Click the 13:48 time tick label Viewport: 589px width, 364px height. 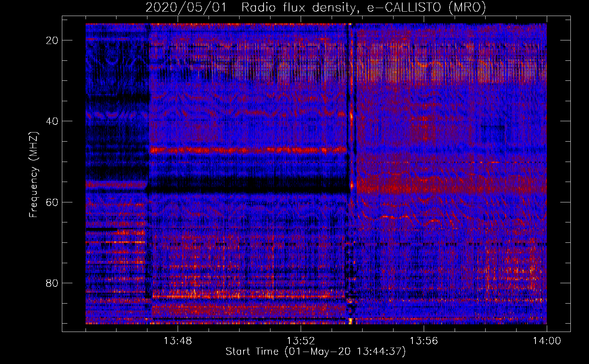click(178, 341)
